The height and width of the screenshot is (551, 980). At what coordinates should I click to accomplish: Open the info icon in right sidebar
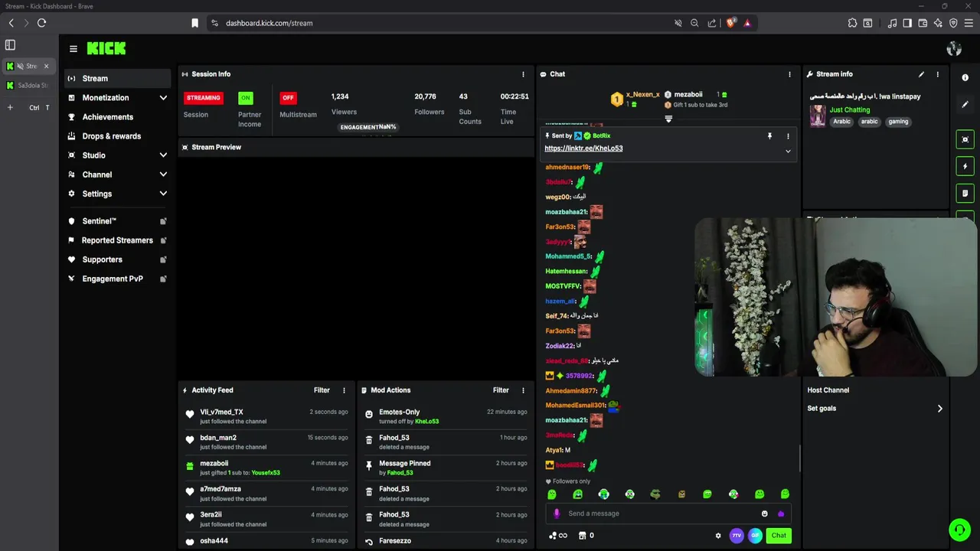(x=965, y=78)
